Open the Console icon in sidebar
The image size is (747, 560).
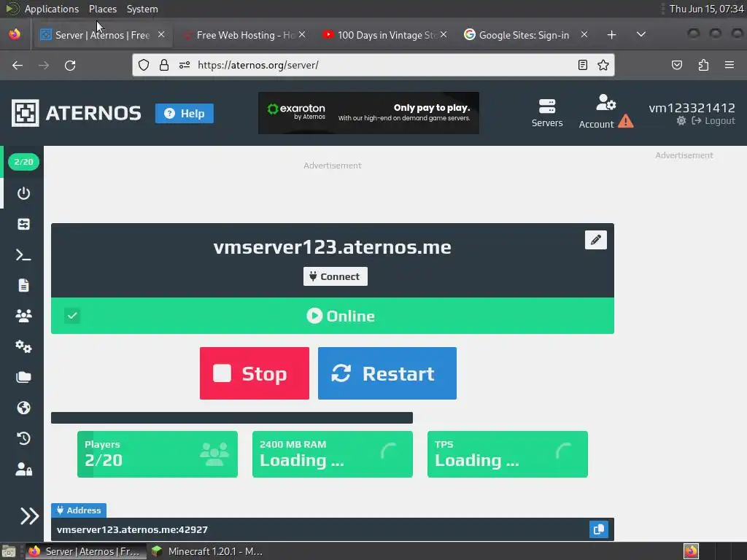(x=23, y=255)
